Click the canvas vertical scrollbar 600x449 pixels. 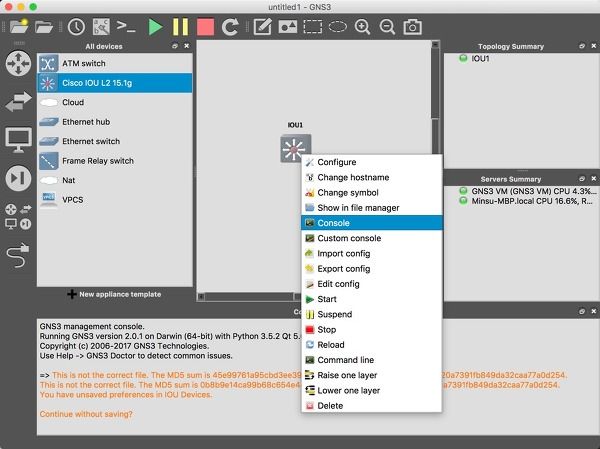pos(435,99)
